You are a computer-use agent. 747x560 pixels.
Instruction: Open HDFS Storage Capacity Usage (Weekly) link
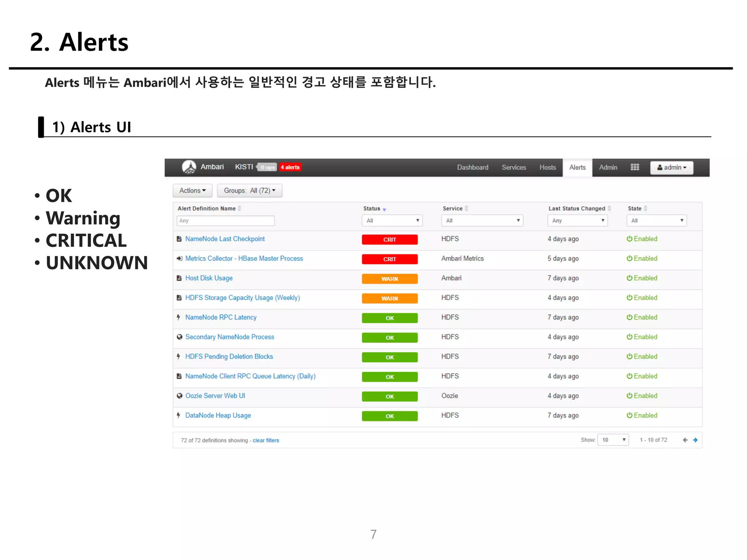click(243, 298)
